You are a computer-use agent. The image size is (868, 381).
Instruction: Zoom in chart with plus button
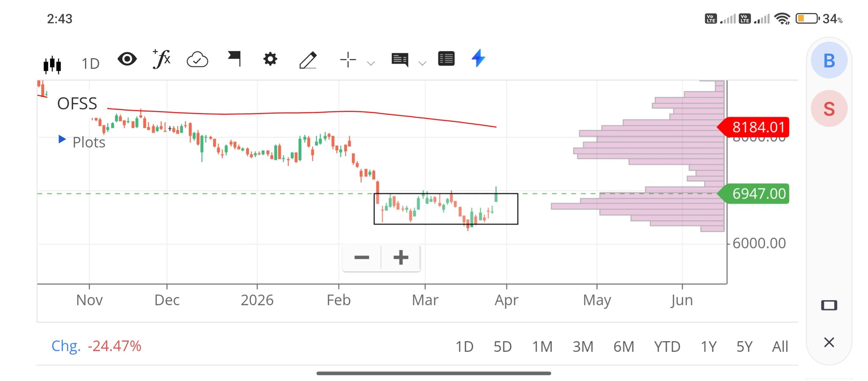401,257
